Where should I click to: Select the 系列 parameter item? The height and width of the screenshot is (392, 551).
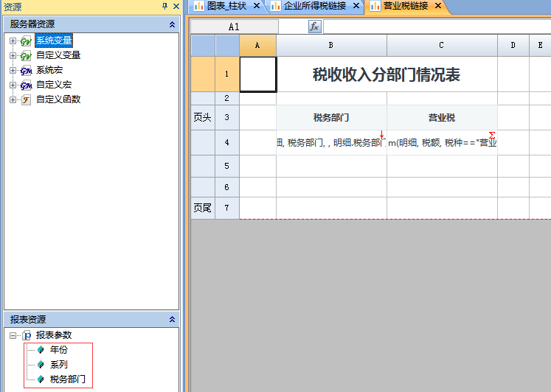tap(60, 365)
